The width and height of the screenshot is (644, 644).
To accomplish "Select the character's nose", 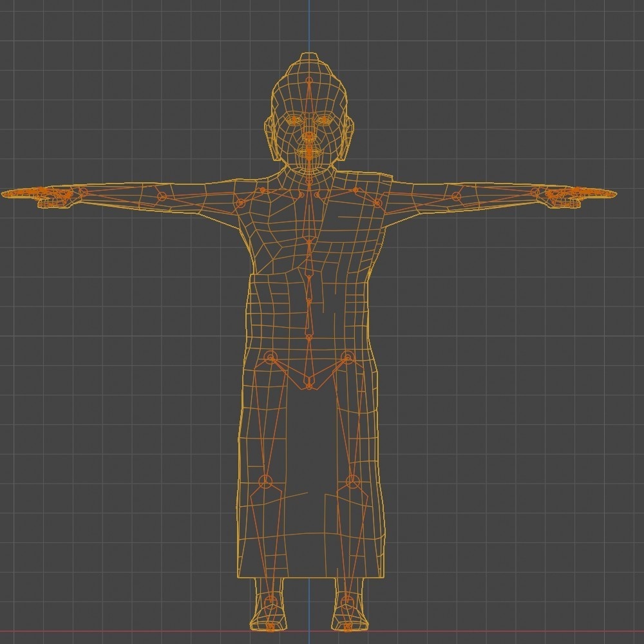I will (x=308, y=135).
